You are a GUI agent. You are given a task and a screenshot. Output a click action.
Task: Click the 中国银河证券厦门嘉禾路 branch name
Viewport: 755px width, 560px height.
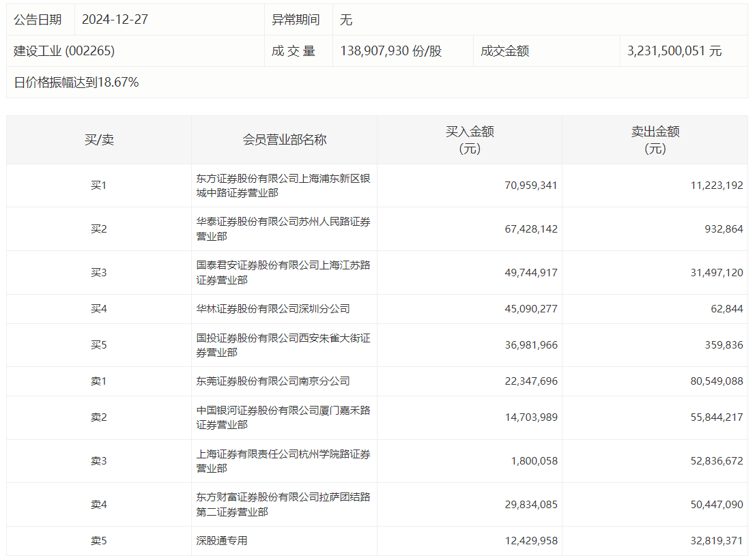(283, 417)
